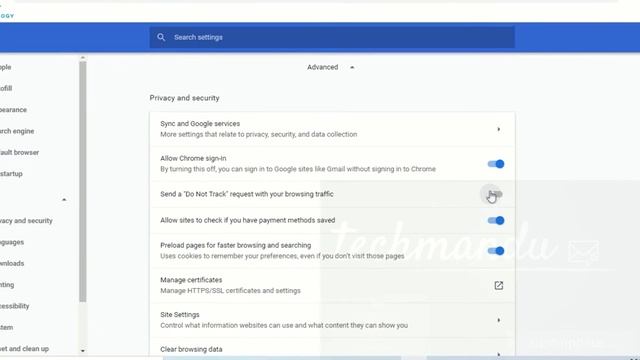The height and width of the screenshot is (360, 640).
Task: Select Search engine in sidebar
Action: coord(17,131)
